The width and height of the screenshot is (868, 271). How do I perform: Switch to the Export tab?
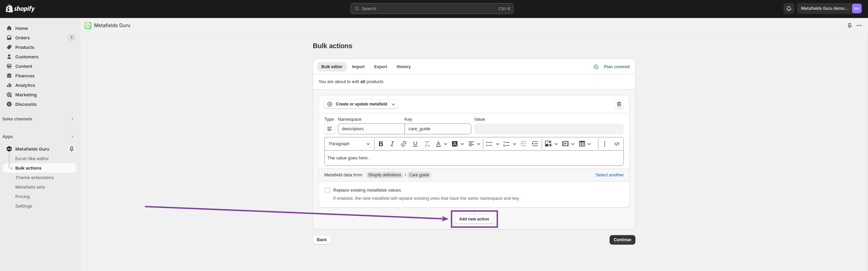click(x=380, y=67)
